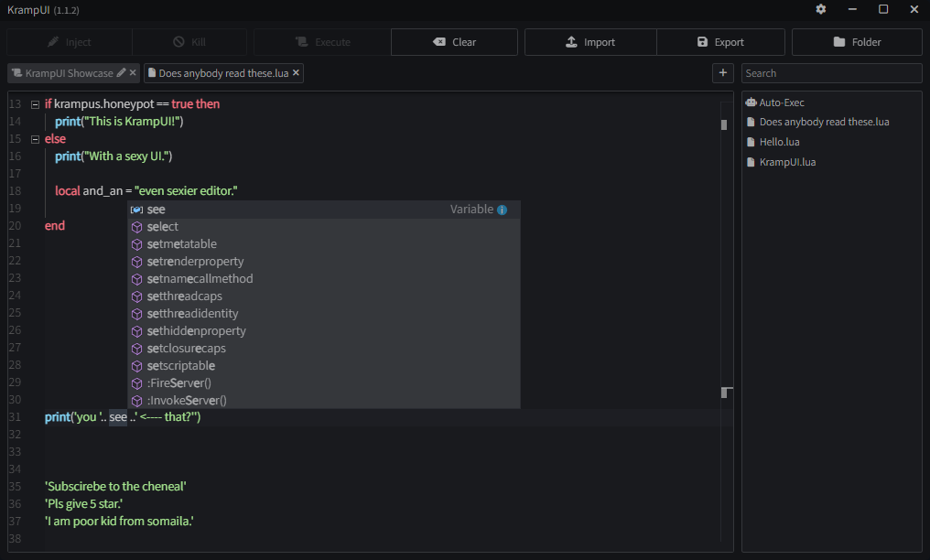Export the current script
The image size is (930, 560).
[720, 42]
